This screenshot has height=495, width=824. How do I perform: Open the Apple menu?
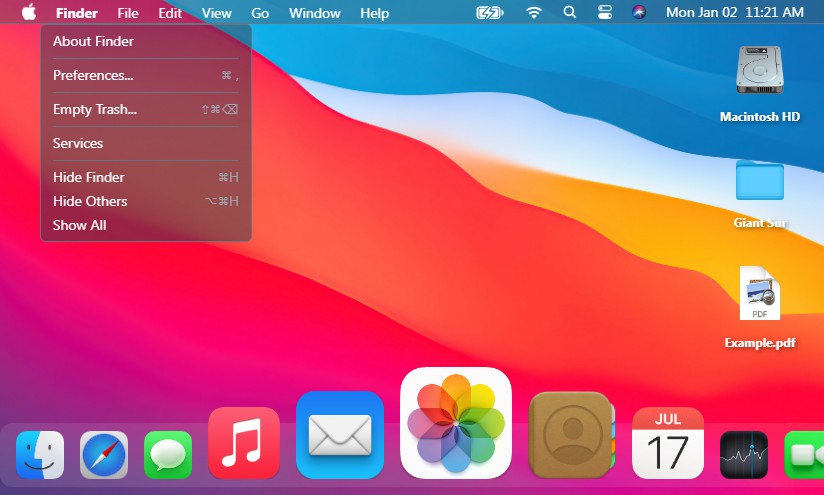point(28,13)
